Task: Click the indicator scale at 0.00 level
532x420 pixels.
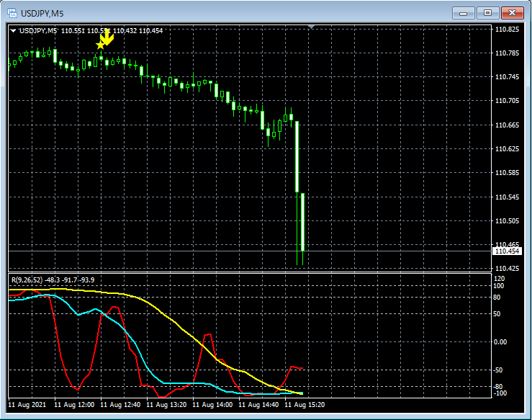Action: tap(500, 341)
